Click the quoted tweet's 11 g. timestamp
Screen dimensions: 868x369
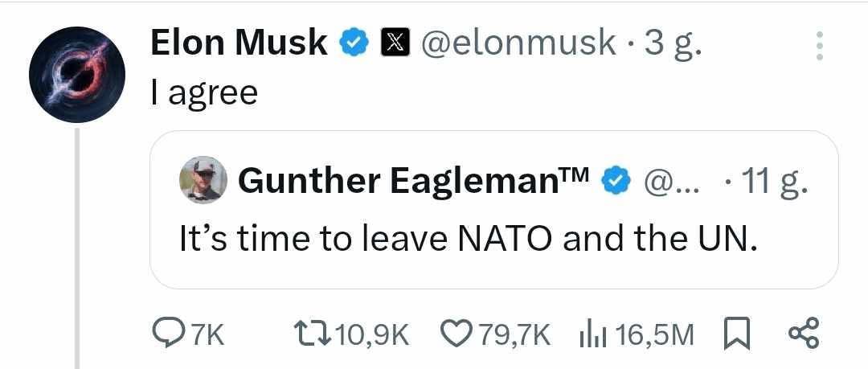click(x=770, y=182)
